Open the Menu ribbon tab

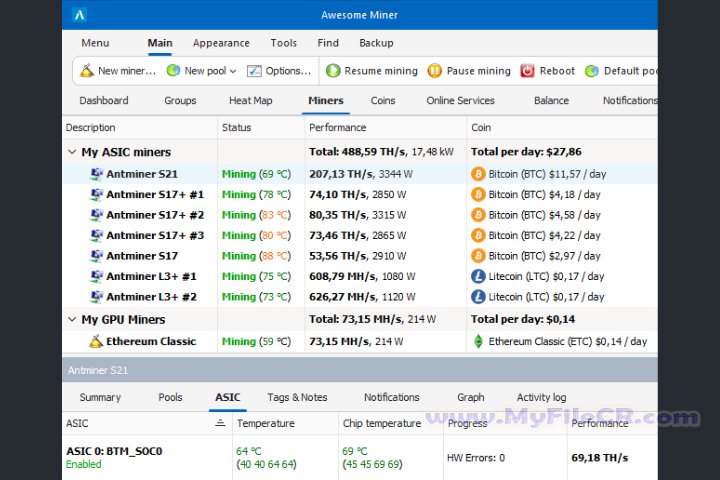95,43
